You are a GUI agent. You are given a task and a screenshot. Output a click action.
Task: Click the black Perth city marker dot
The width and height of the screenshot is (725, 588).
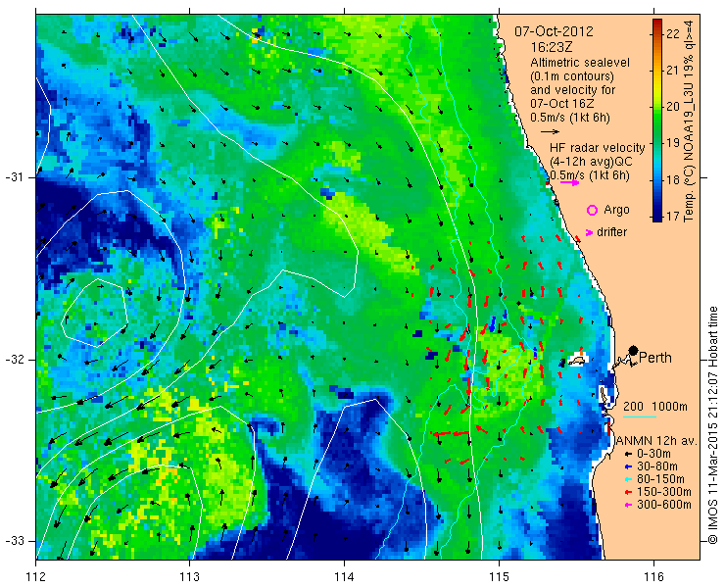click(x=633, y=350)
